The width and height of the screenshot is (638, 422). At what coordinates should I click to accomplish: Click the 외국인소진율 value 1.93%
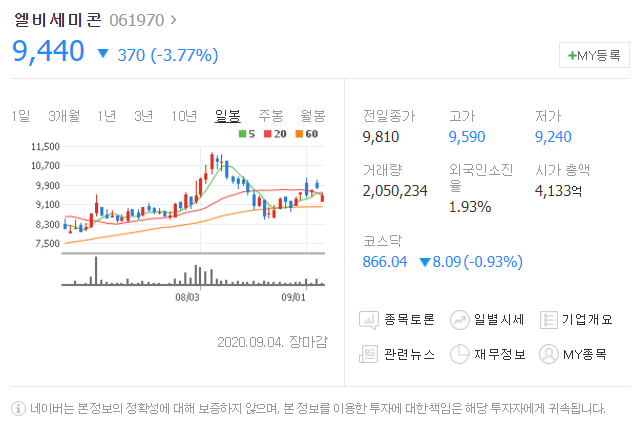tap(470, 207)
